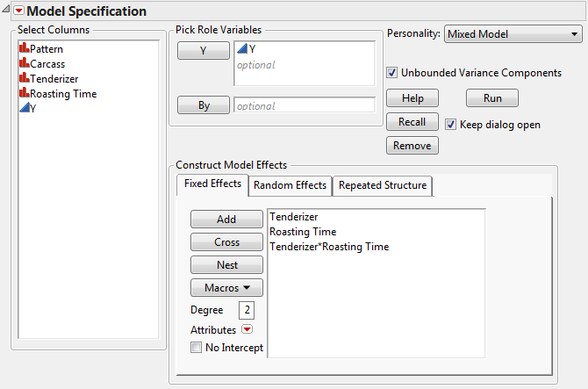588x389 pixels.
Task: Click the nominal icon beside Roasting Time column
Action: pos(24,94)
